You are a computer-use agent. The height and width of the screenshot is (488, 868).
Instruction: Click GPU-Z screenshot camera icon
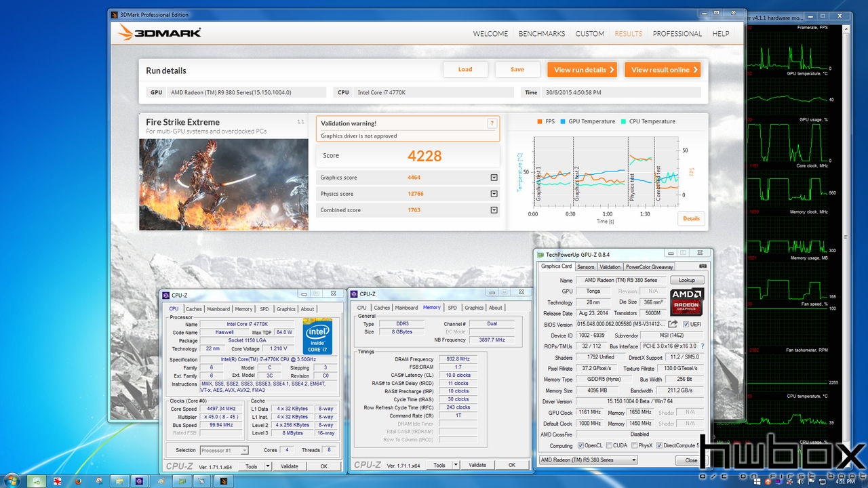703,266
